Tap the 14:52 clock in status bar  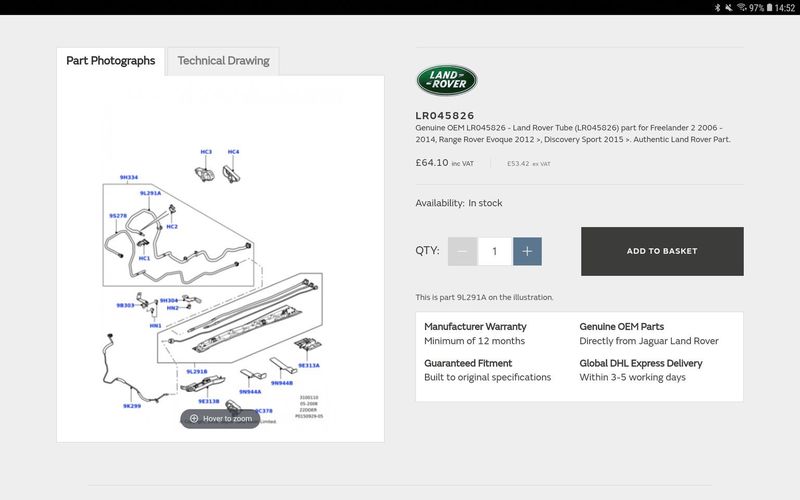click(785, 8)
